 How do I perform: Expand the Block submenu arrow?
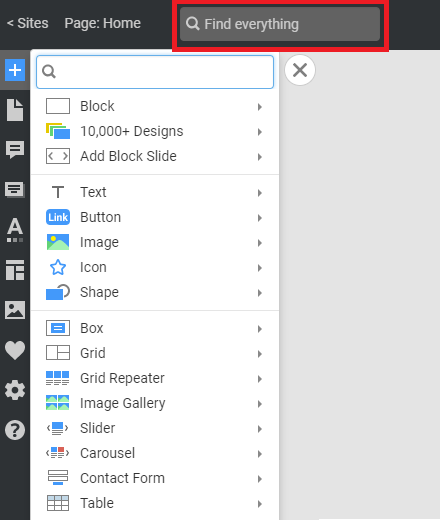(260, 107)
